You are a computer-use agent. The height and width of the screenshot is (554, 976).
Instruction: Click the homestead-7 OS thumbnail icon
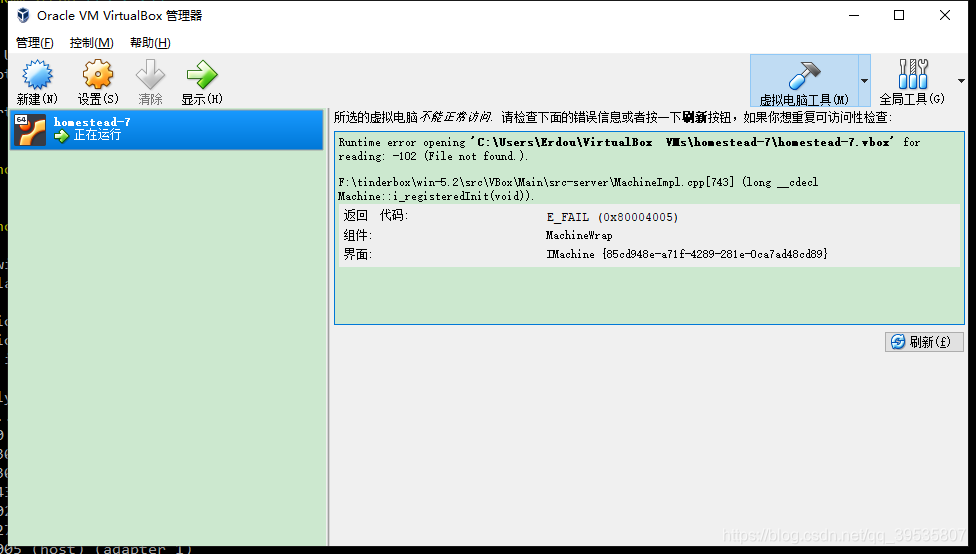pyautogui.click(x=30, y=130)
